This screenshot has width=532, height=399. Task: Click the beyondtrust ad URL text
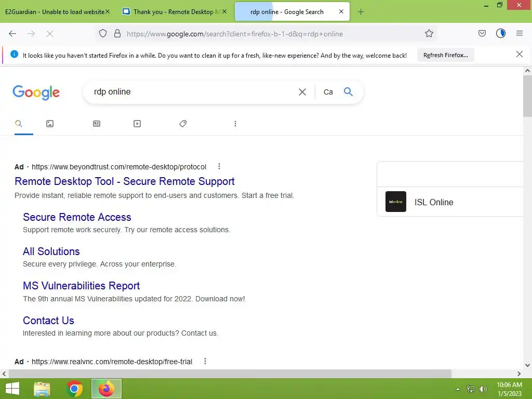[x=119, y=167]
